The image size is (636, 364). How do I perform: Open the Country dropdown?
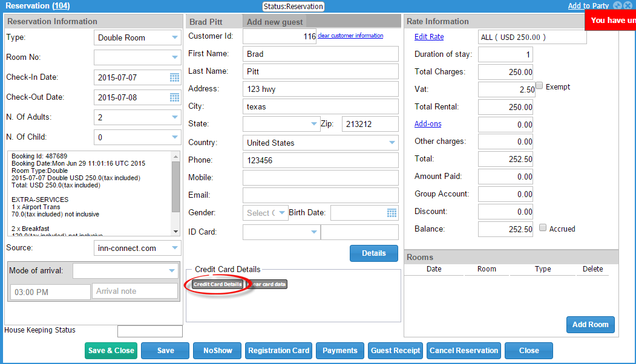[392, 143]
